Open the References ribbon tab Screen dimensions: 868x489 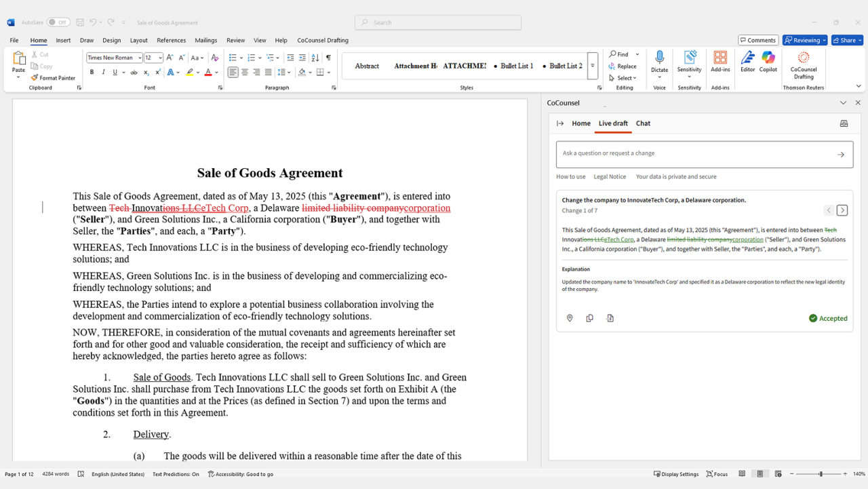point(172,40)
